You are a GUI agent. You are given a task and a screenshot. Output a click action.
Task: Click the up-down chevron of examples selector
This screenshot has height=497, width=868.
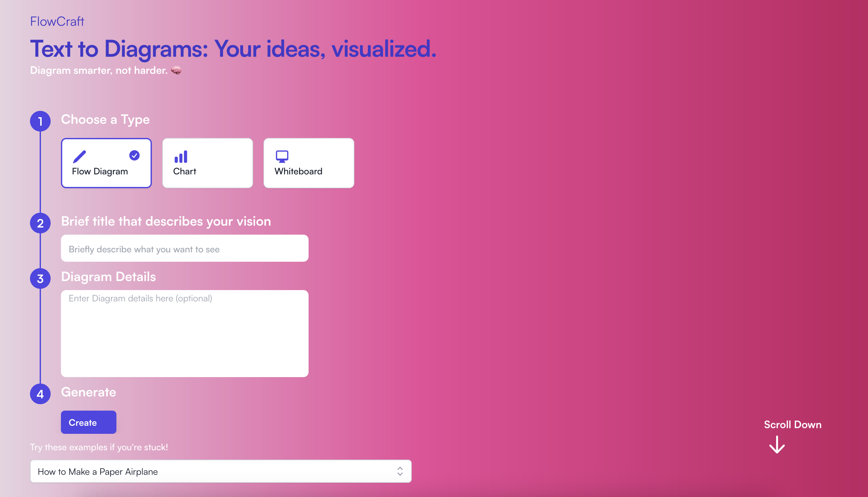pyautogui.click(x=400, y=472)
